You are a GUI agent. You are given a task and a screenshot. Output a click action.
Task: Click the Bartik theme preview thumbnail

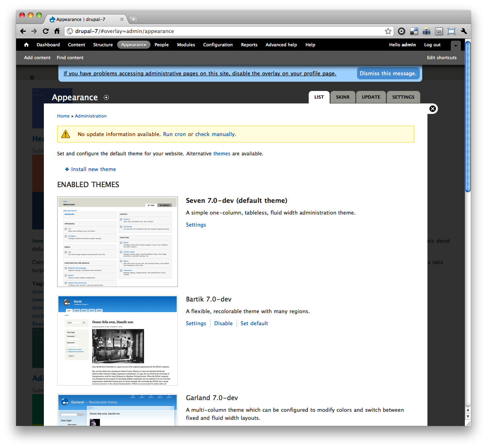(x=117, y=340)
